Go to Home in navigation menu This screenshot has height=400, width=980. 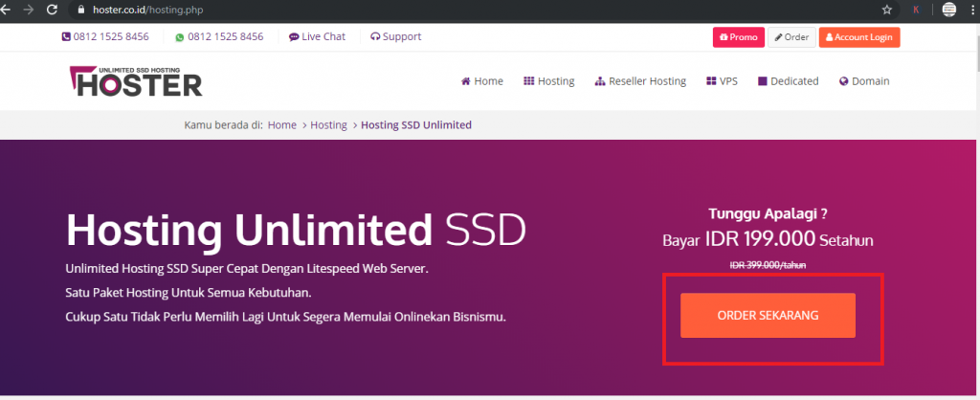[x=482, y=81]
